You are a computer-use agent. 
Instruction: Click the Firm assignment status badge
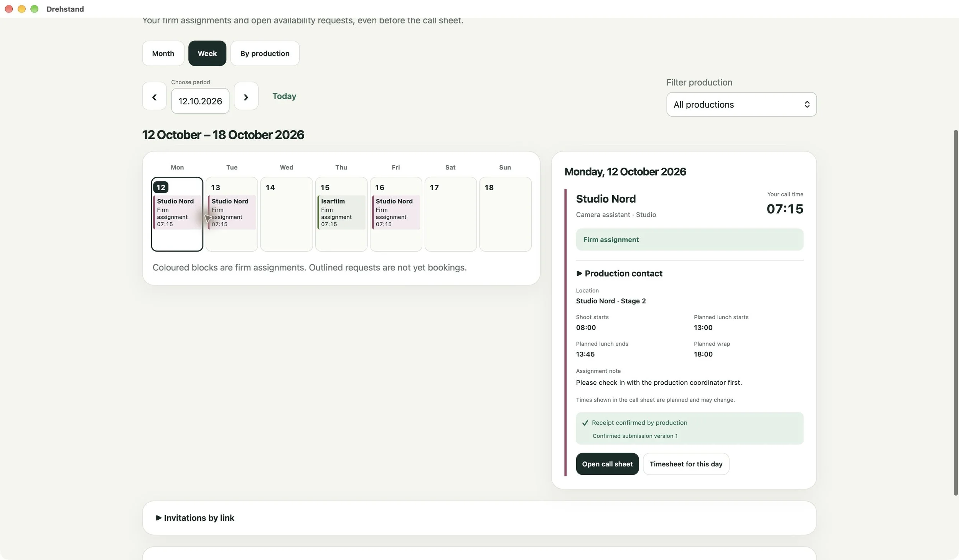[x=689, y=240]
